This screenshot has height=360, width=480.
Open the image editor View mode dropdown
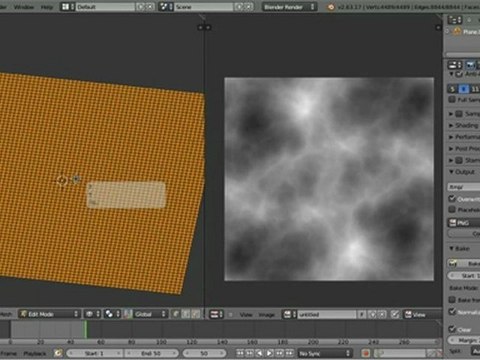pyautogui.click(x=423, y=314)
